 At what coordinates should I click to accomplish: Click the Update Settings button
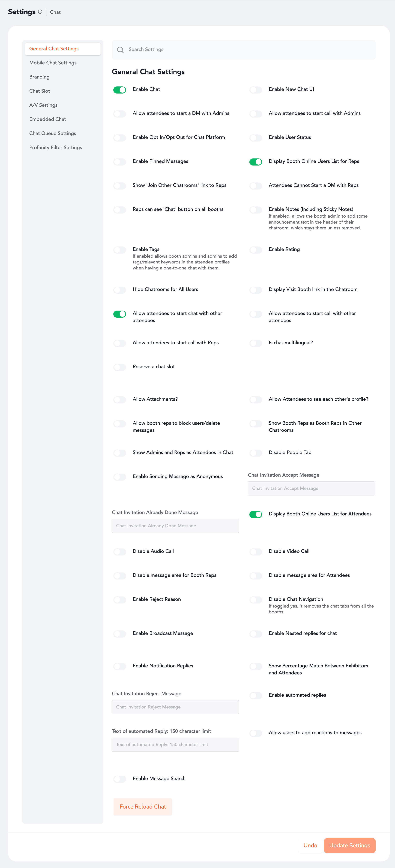349,845
